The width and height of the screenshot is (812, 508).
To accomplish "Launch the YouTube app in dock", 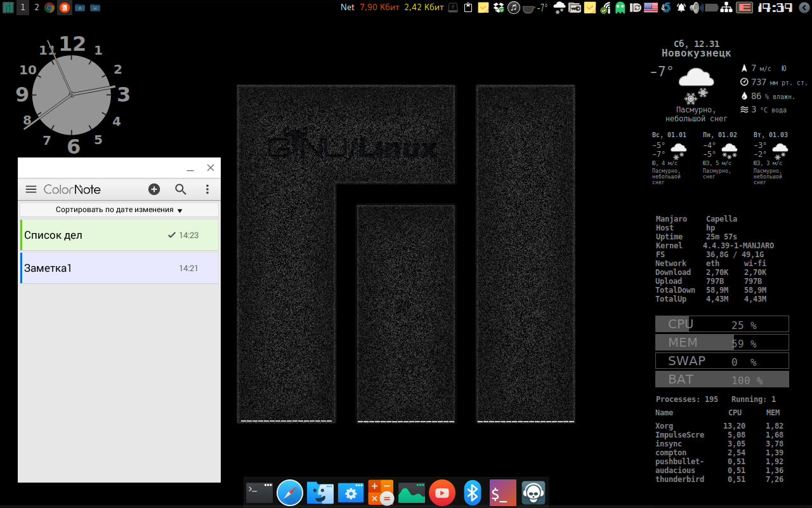I will point(442,493).
